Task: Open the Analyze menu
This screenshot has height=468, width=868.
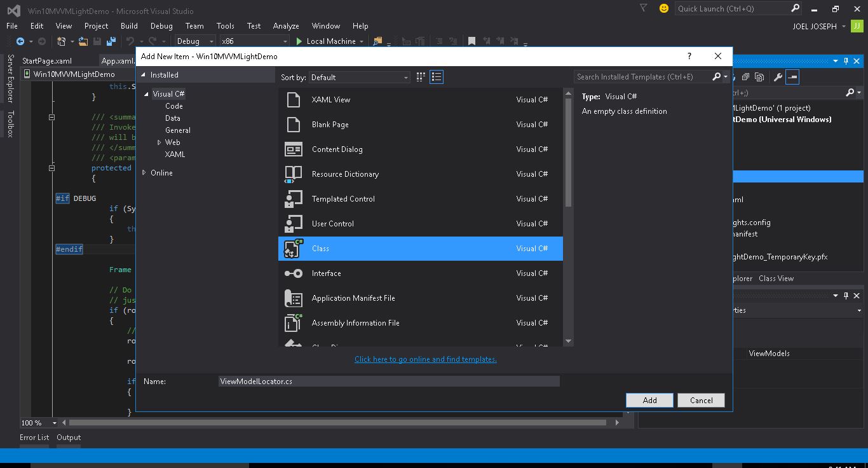Action: tap(286, 26)
